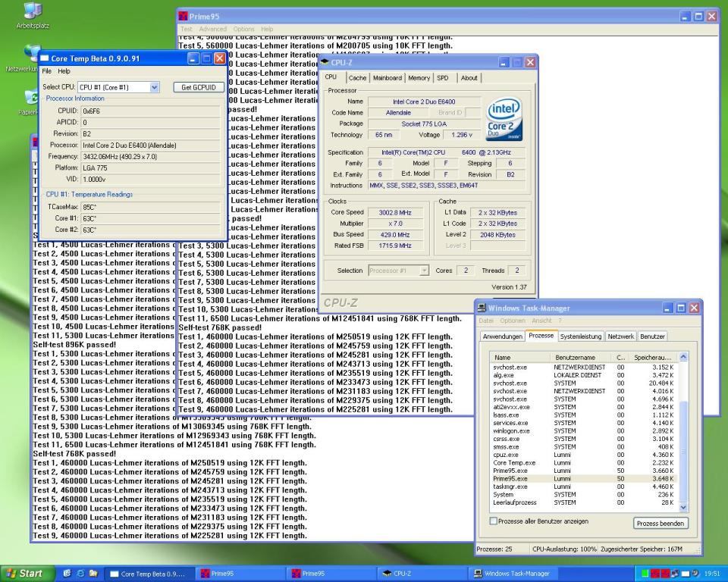
Task: Open the Options menu in Prime95
Action: click(243, 29)
